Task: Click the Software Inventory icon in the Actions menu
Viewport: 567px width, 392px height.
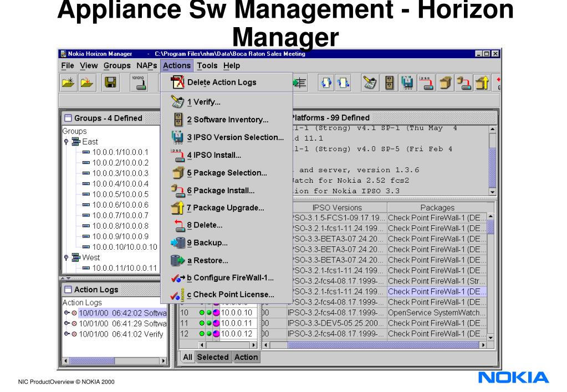Action: click(178, 119)
